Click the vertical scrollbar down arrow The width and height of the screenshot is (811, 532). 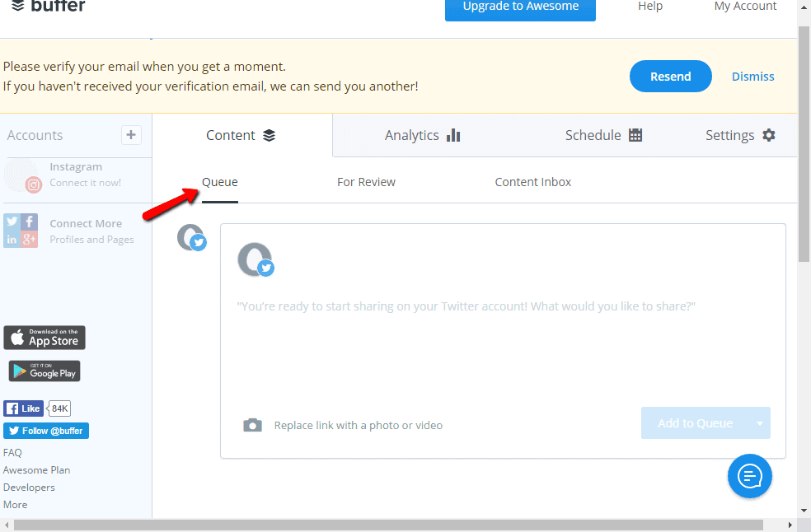(x=804, y=511)
